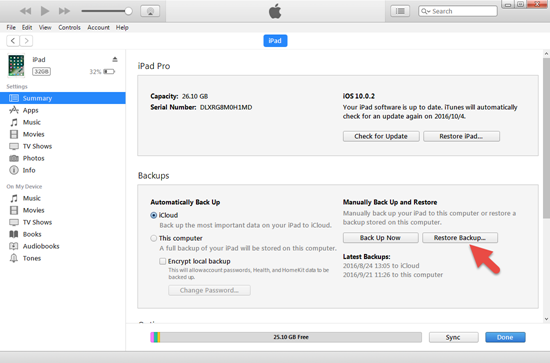Click the Check for Update button
The image size is (550, 363).
(x=381, y=136)
